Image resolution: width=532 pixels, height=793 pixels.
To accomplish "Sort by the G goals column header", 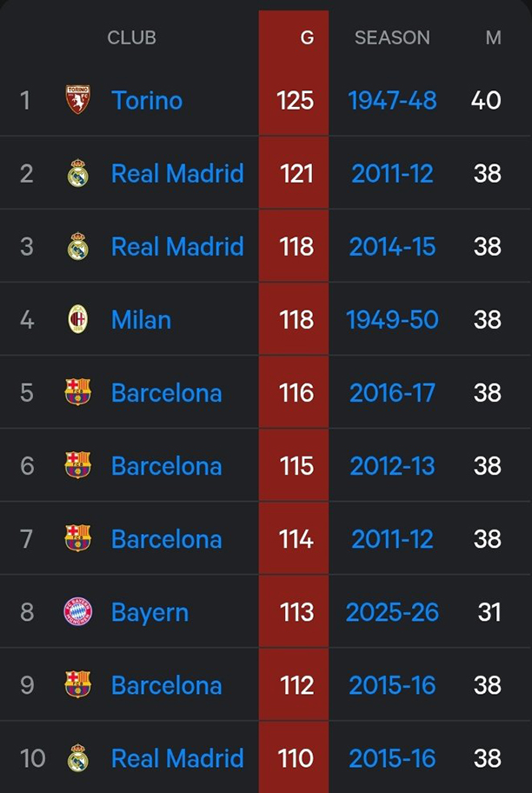I will tap(307, 38).
